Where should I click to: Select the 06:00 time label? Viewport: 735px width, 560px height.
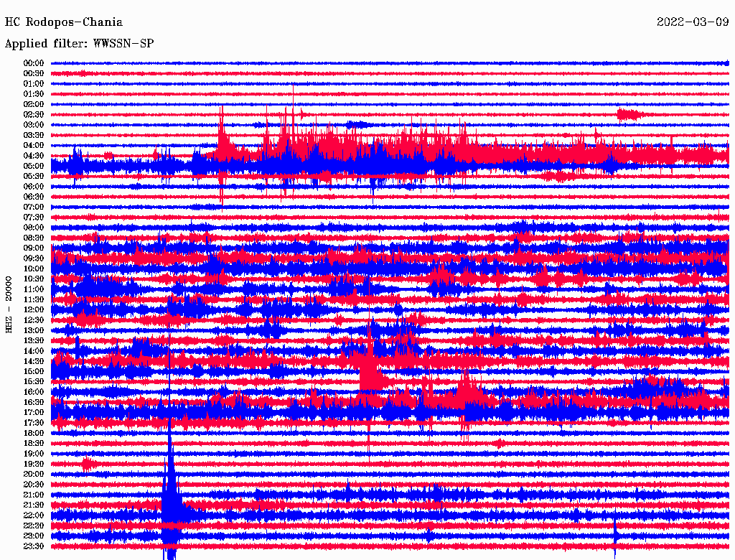34,186
